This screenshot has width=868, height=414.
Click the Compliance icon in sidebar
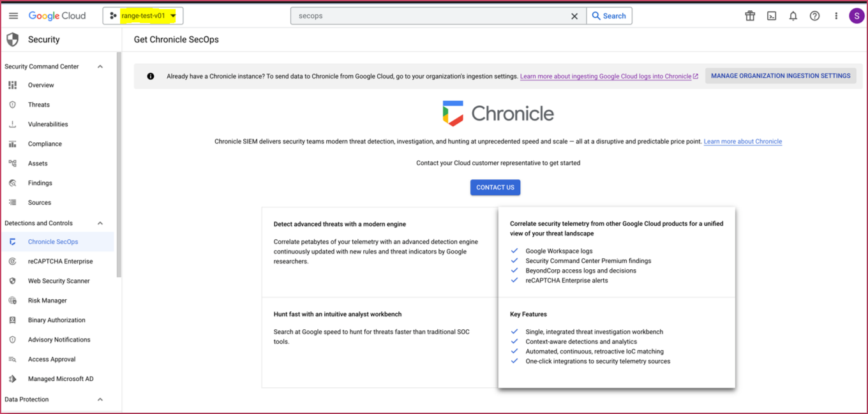[x=13, y=144]
